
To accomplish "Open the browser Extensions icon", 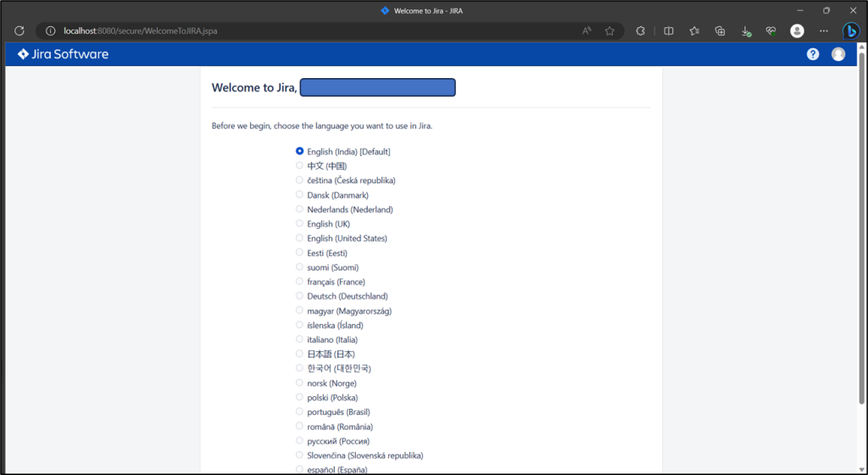I will point(641,31).
